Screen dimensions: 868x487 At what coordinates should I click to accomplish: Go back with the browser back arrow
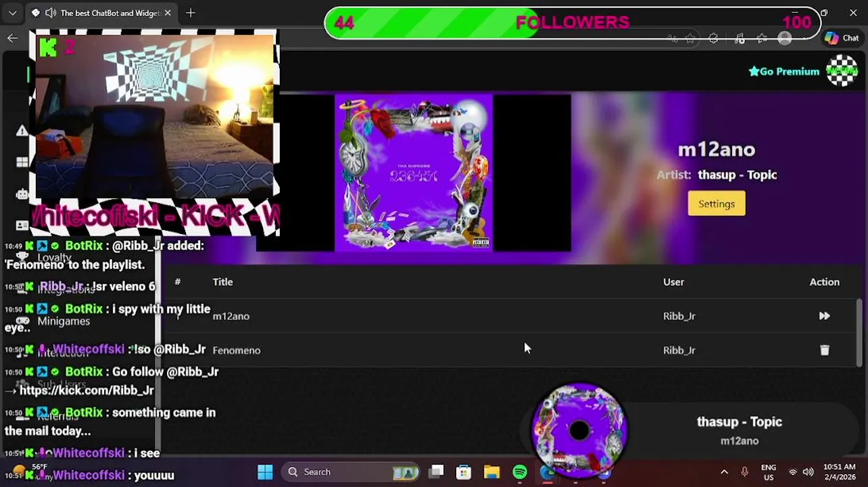(x=12, y=39)
